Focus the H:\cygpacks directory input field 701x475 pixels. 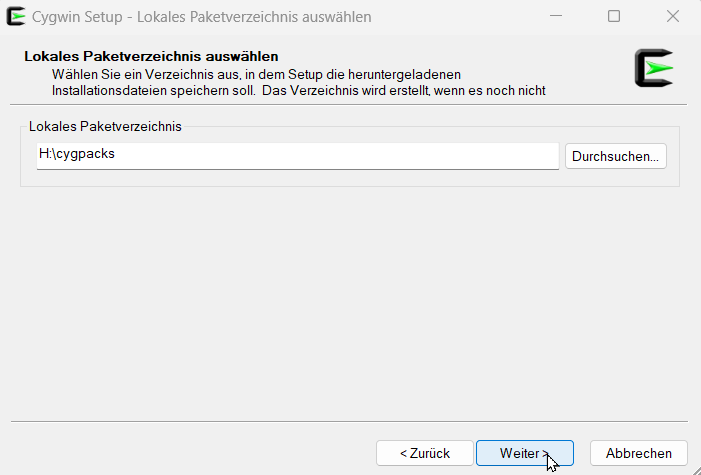click(x=297, y=156)
